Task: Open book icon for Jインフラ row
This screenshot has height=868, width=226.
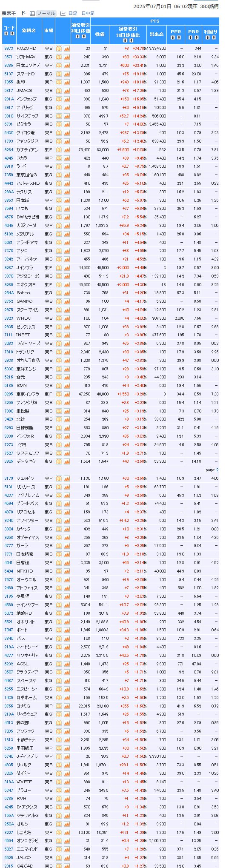Action: tap(59, 268)
